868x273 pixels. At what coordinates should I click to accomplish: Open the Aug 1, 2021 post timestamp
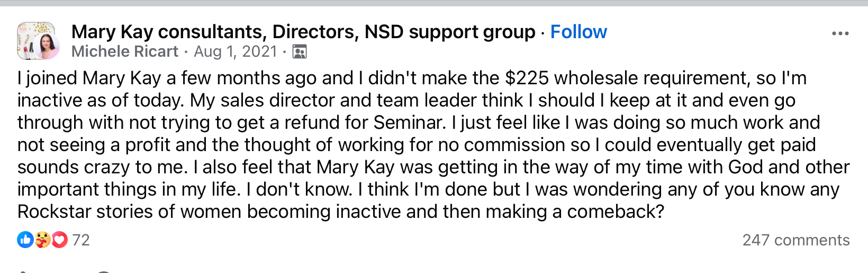[x=236, y=51]
